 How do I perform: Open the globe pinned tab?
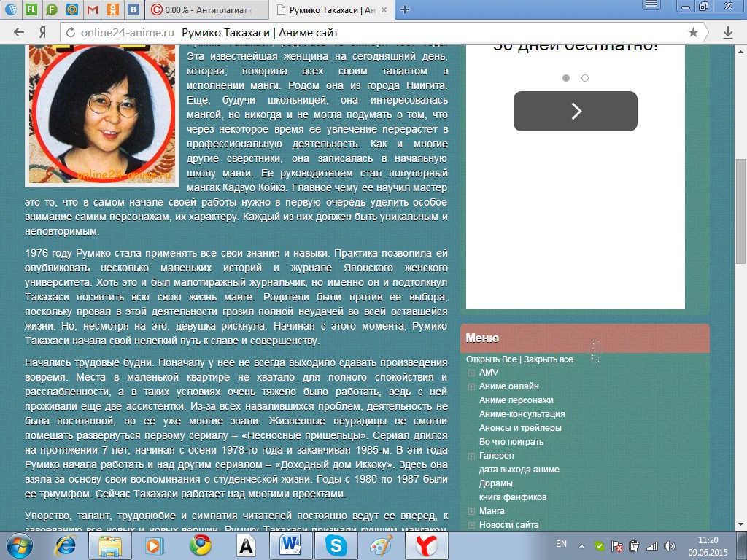coord(10,9)
